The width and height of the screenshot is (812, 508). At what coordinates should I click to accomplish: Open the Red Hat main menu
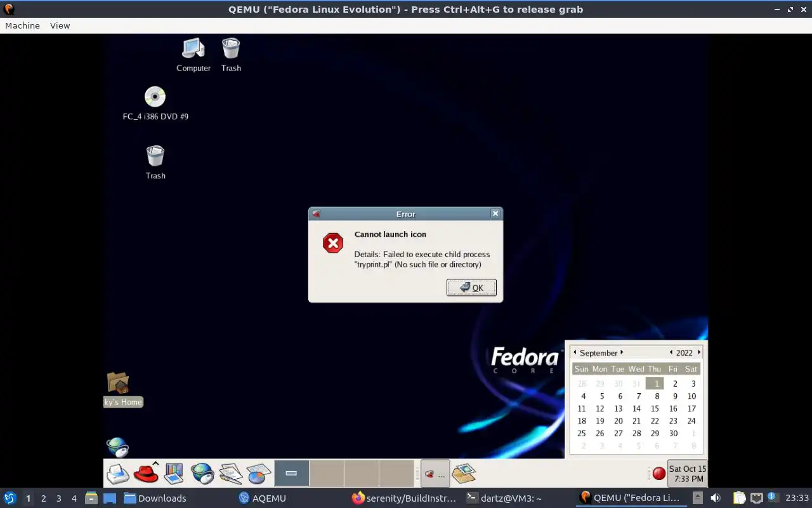click(x=146, y=474)
